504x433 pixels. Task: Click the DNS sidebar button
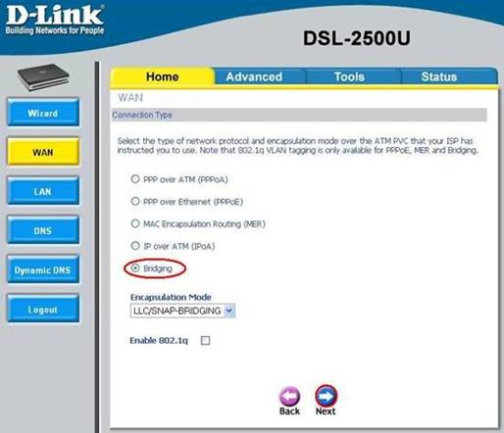tap(43, 230)
